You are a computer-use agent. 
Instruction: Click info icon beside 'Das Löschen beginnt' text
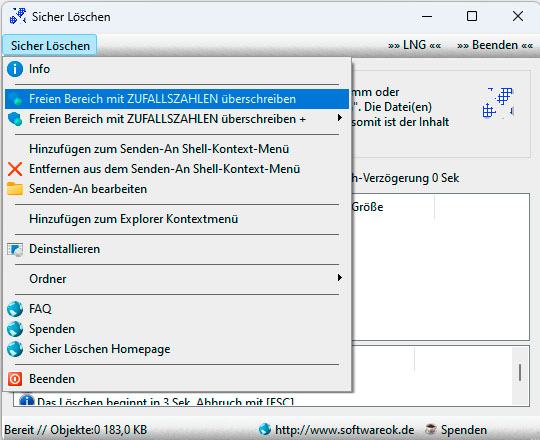[x=27, y=400]
